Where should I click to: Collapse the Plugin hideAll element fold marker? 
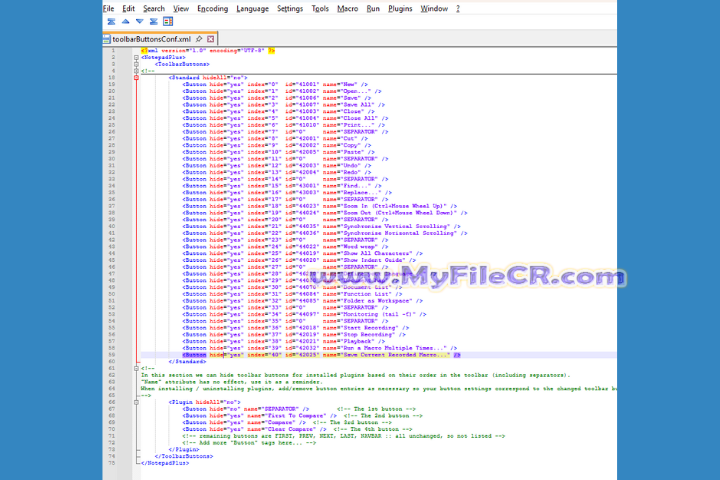coord(136,402)
